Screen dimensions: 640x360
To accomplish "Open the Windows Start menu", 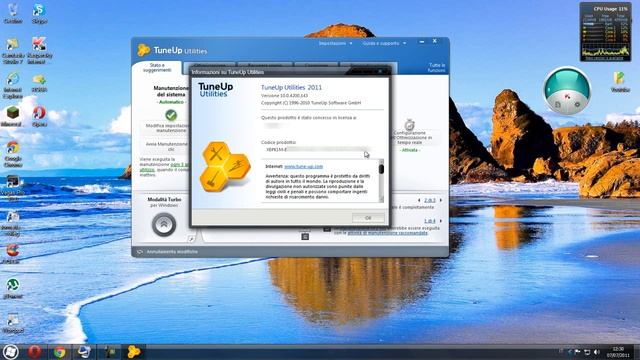I will [x=10, y=351].
